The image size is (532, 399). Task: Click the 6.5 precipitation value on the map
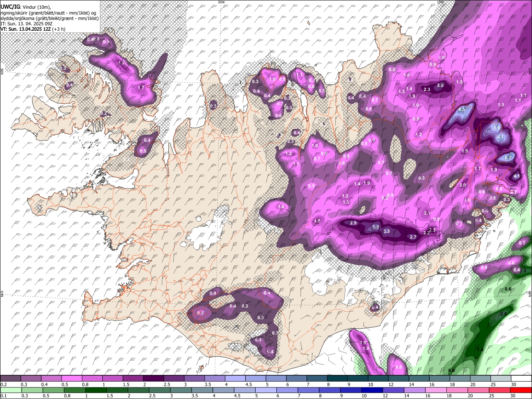(x=461, y=110)
